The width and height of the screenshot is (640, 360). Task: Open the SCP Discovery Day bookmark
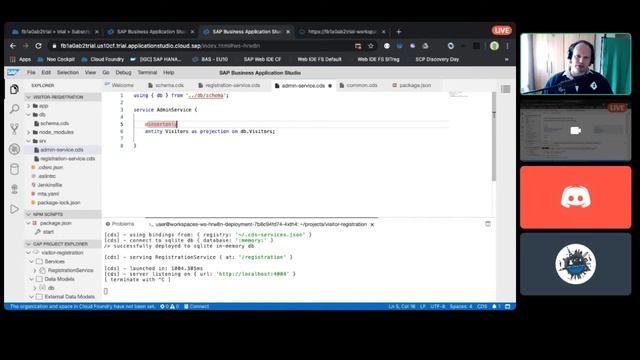pyautogui.click(x=437, y=59)
